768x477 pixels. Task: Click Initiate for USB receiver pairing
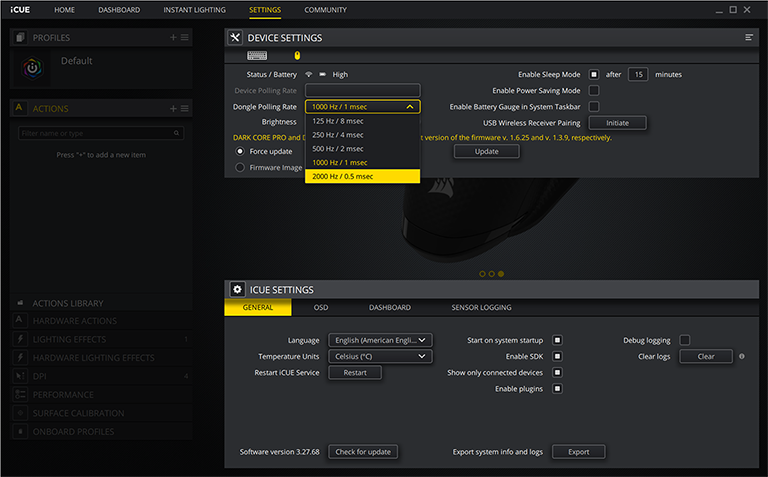pyautogui.click(x=618, y=123)
